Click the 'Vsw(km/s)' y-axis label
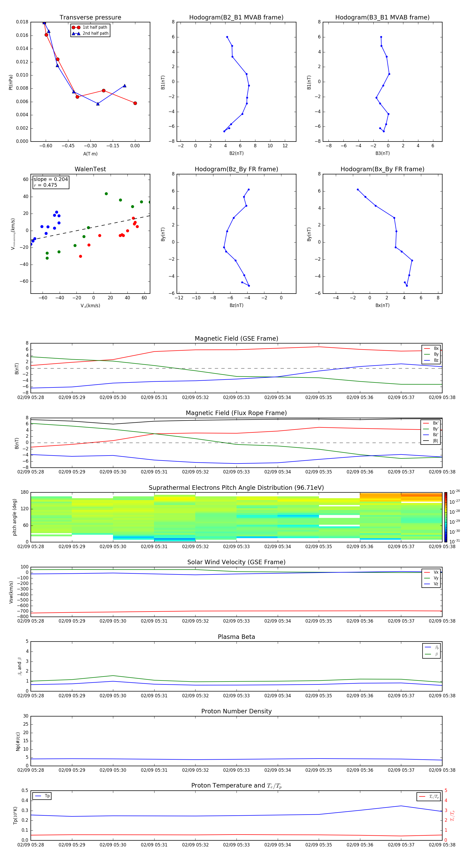 [x=11, y=592]
